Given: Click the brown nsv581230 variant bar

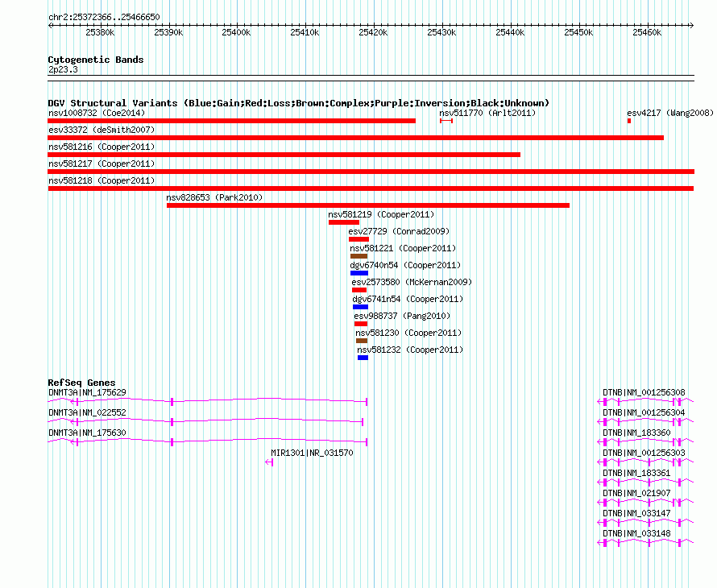Looking at the screenshot, I should point(362,341).
